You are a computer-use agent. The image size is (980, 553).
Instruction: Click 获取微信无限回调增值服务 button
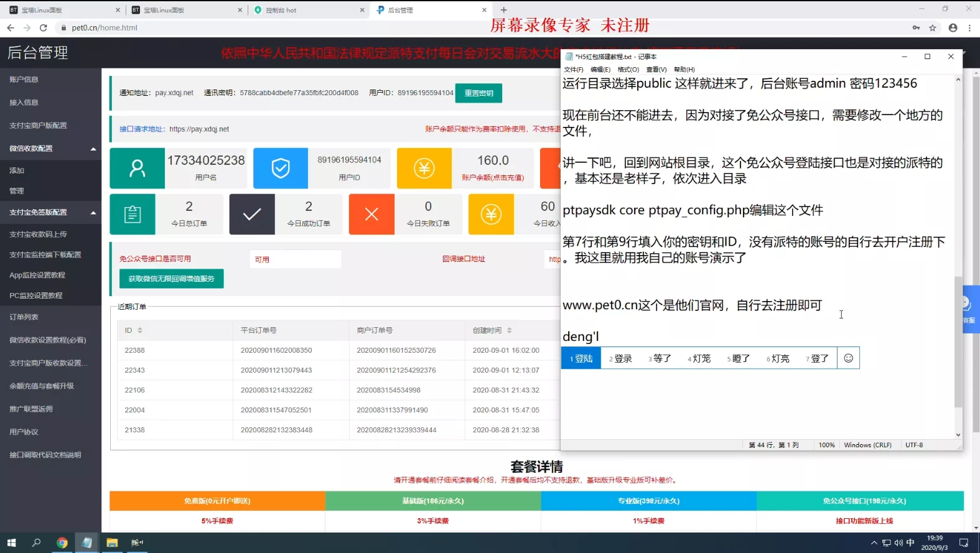(171, 279)
